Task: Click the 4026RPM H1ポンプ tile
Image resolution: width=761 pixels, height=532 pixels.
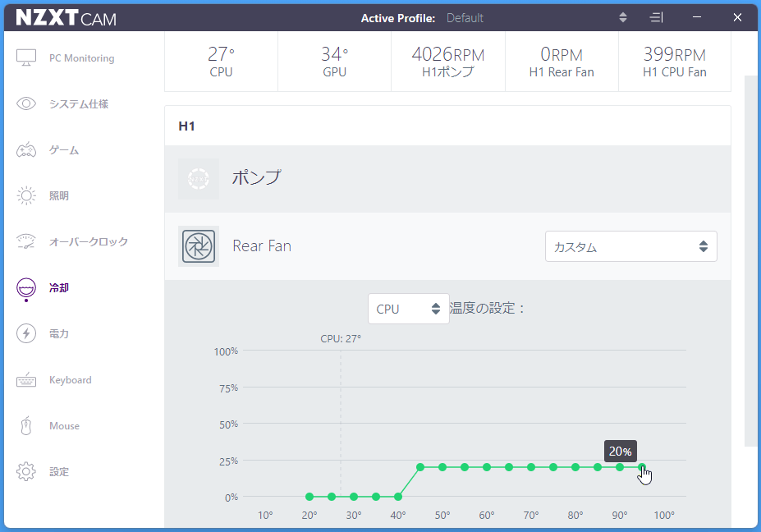Action: (448, 61)
